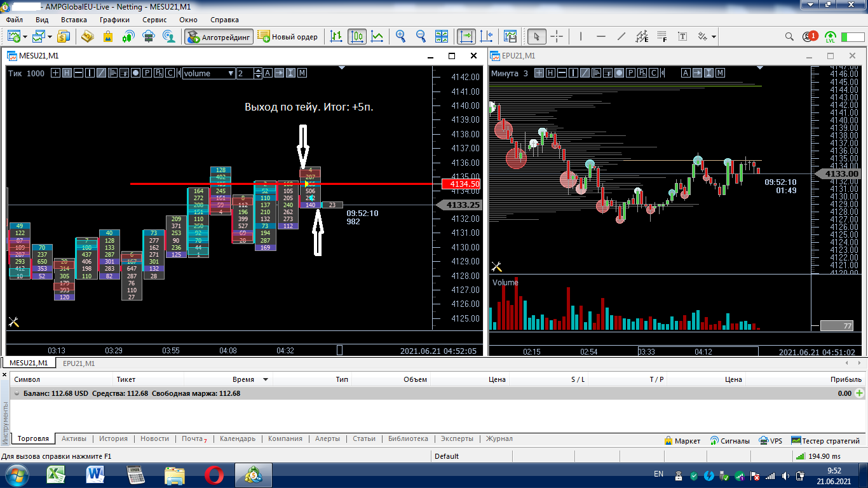Image resolution: width=868 pixels, height=488 pixels.
Task: Zoom in on the chart with the magnifier plus
Action: click(401, 36)
